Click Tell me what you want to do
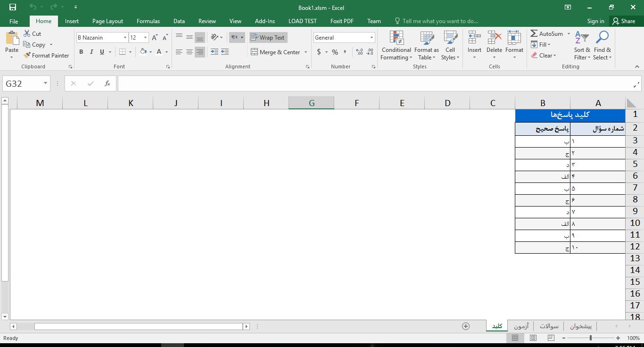The width and height of the screenshot is (644, 347). point(437,21)
